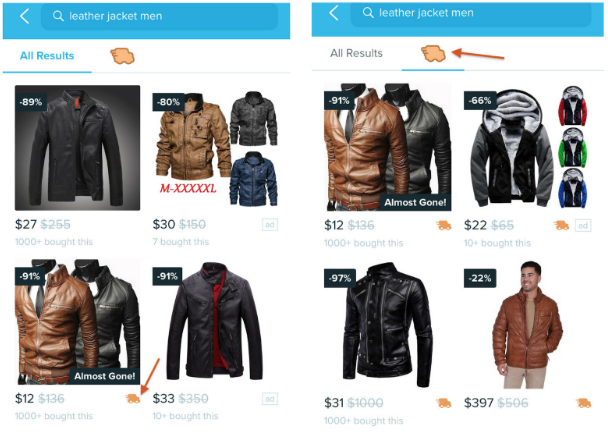Click express truck icon beside $397 jacket
Viewport: 608px width, 435px height.
(x=584, y=403)
